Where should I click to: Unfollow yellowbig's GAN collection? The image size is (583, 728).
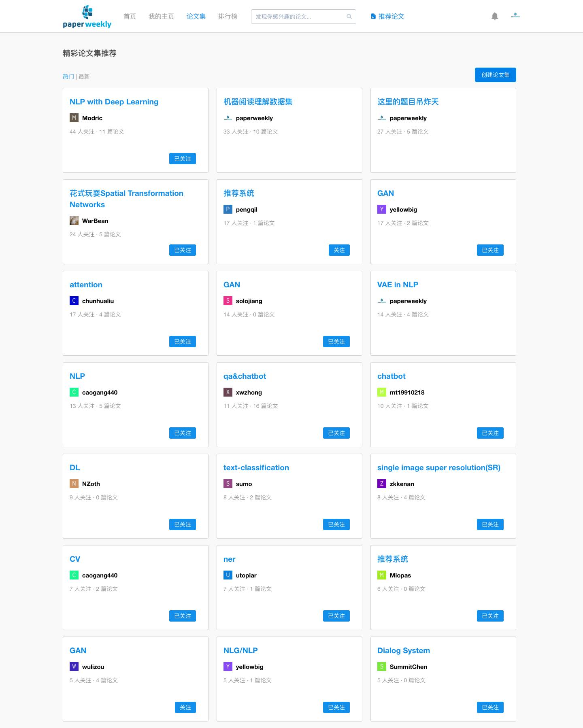(490, 250)
